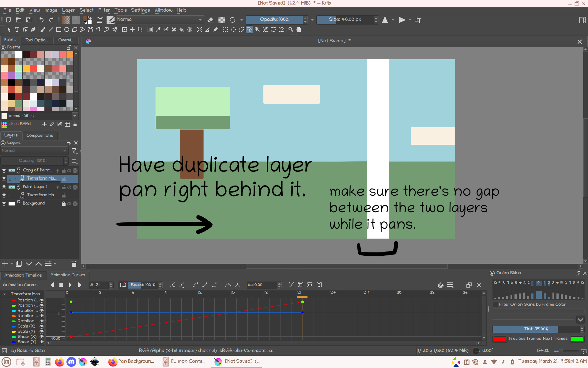The image size is (588, 368).
Task: Open the Emma - Shirt color dropdown
Action: point(74,116)
